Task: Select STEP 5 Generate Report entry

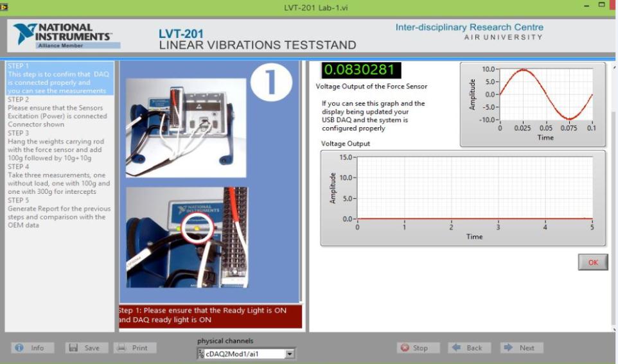Action: [x=59, y=212]
